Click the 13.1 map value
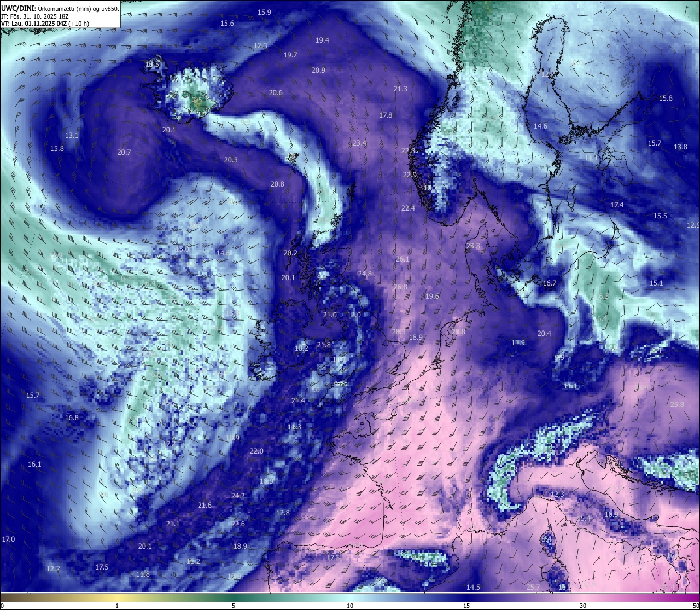Viewport: 700px width, 610px height. pyautogui.click(x=72, y=135)
